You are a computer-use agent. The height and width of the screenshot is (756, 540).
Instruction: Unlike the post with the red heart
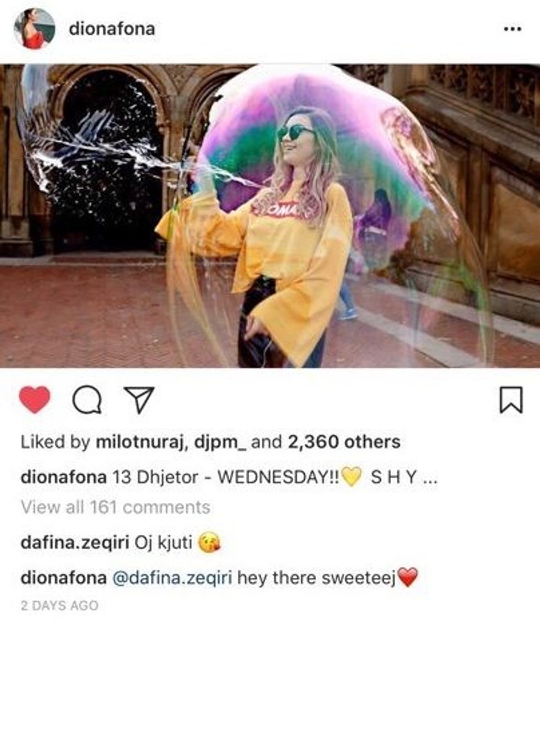tap(35, 399)
